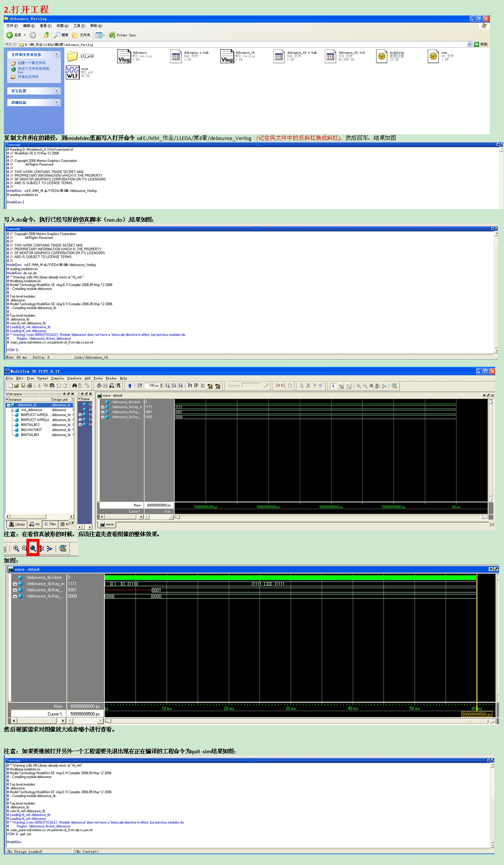Expand the inst_debounce tree node

(12, 410)
